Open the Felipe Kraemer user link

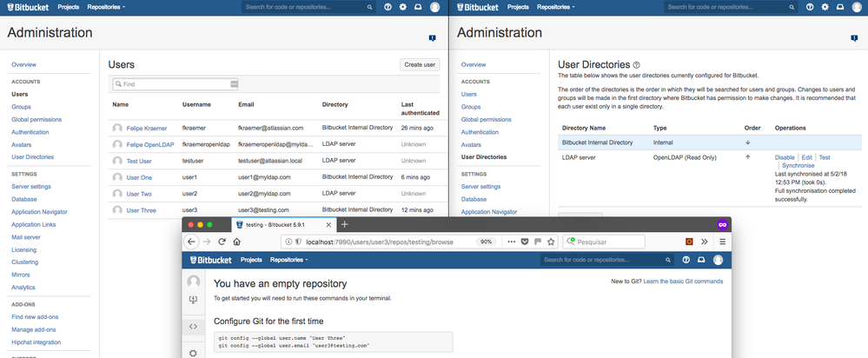[x=147, y=128]
